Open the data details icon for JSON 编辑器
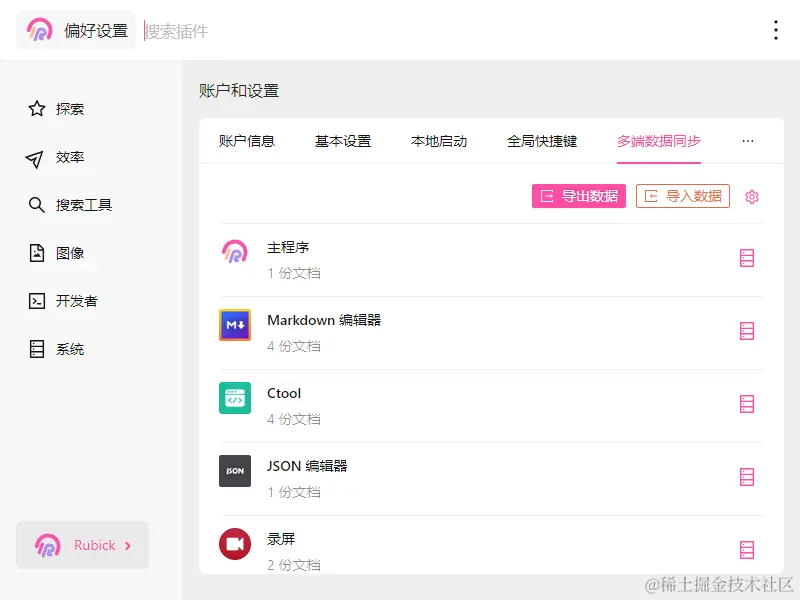This screenshot has height=600, width=800. click(x=747, y=477)
